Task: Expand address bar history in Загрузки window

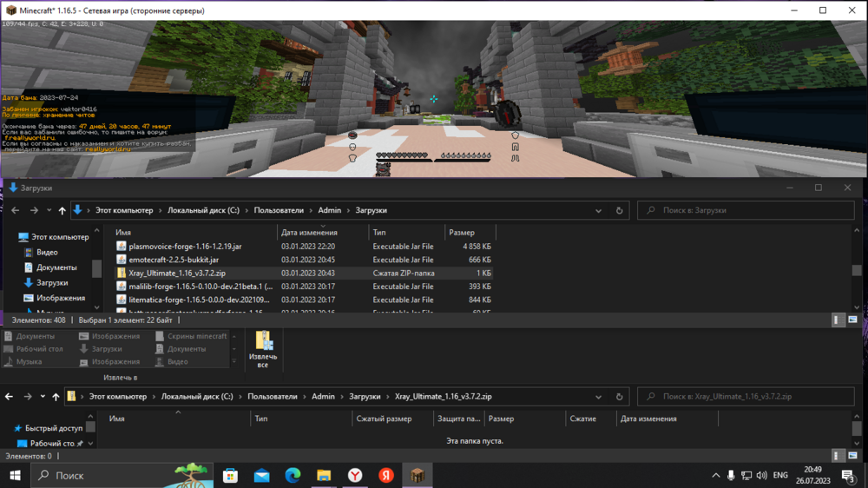Action: click(598, 210)
